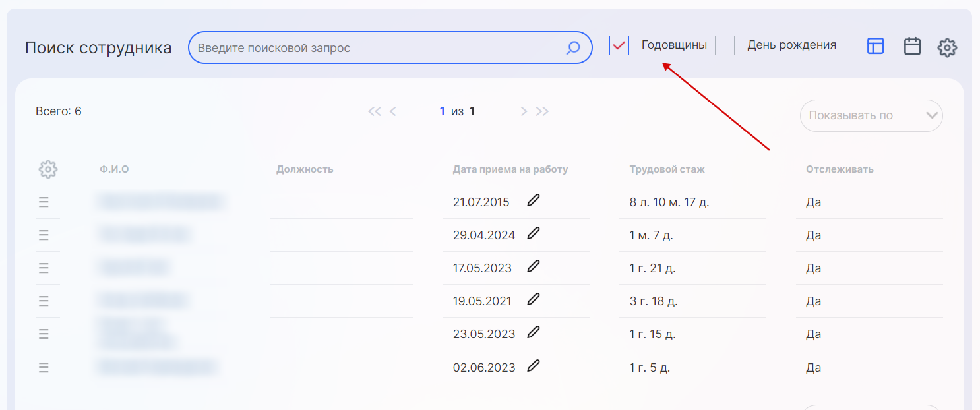Sort by Трудовой стаж column header
Image resolution: width=980 pixels, height=410 pixels.
coord(667,169)
